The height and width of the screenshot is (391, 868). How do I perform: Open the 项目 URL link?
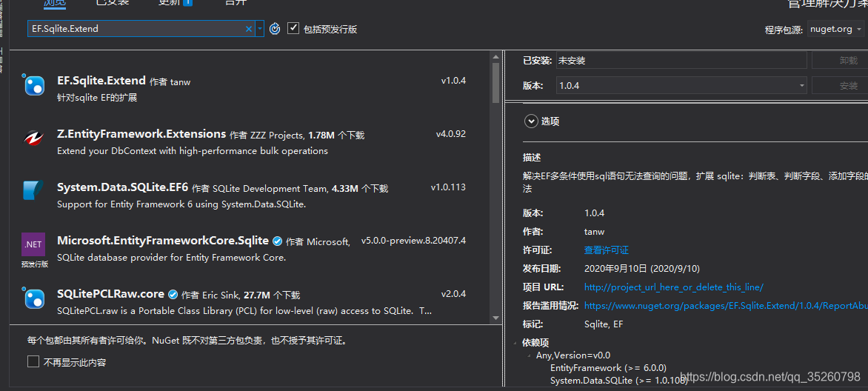tap(674, 287)
